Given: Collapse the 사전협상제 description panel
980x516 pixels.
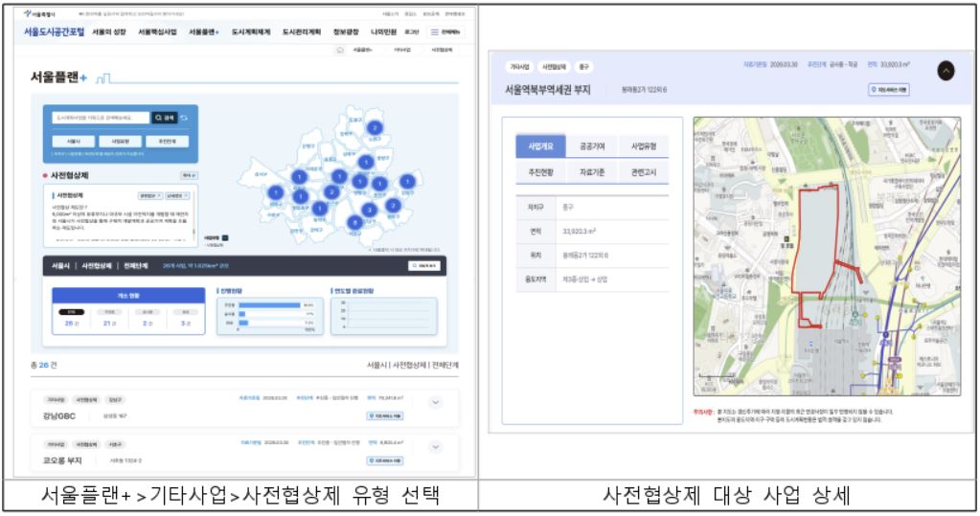Looking at the screenshot, I should 189,175.
